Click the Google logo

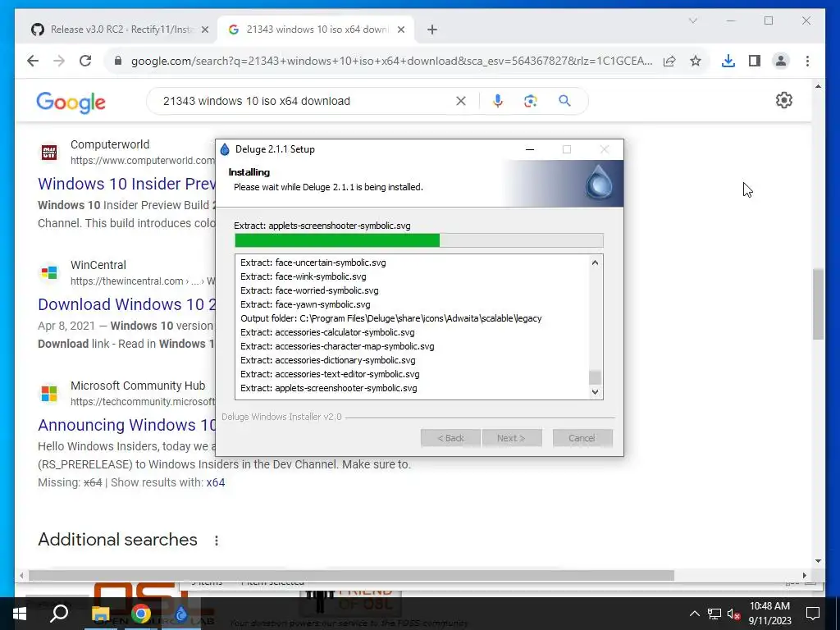tap(71, 103)
